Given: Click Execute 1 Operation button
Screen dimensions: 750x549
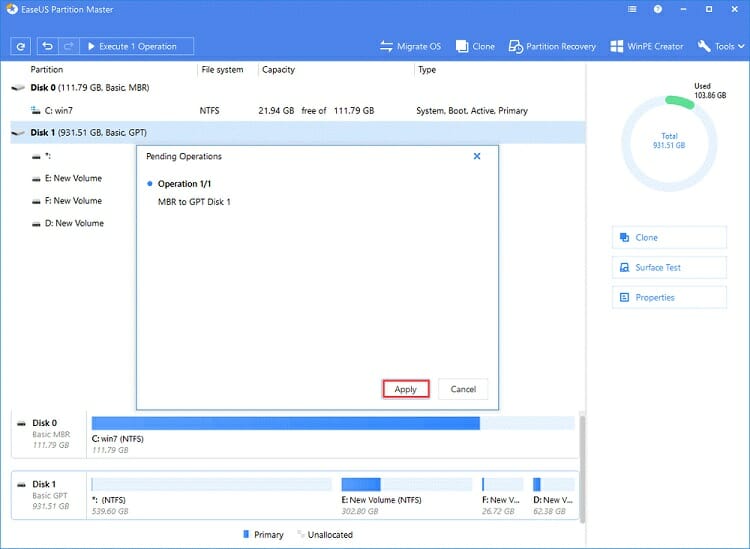Looking at the screenshot, I should [136, 46].
